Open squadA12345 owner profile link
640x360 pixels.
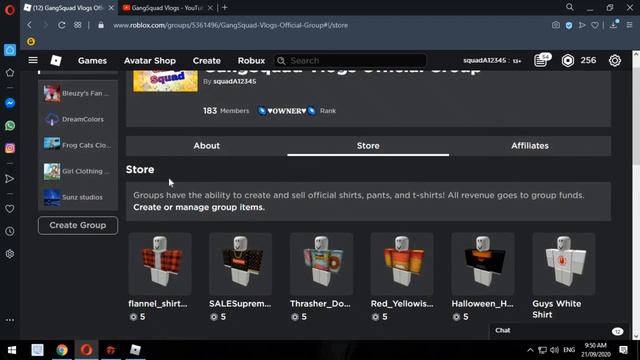(x=235, y=81)
